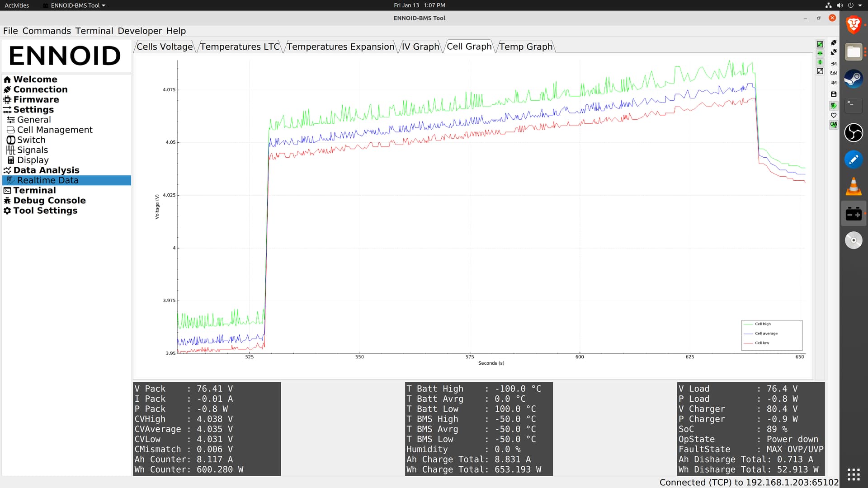The height and width of the screenshot is (488, 868).
Task: Click the rescale graph to fit icon
Action: pos(820,71)
